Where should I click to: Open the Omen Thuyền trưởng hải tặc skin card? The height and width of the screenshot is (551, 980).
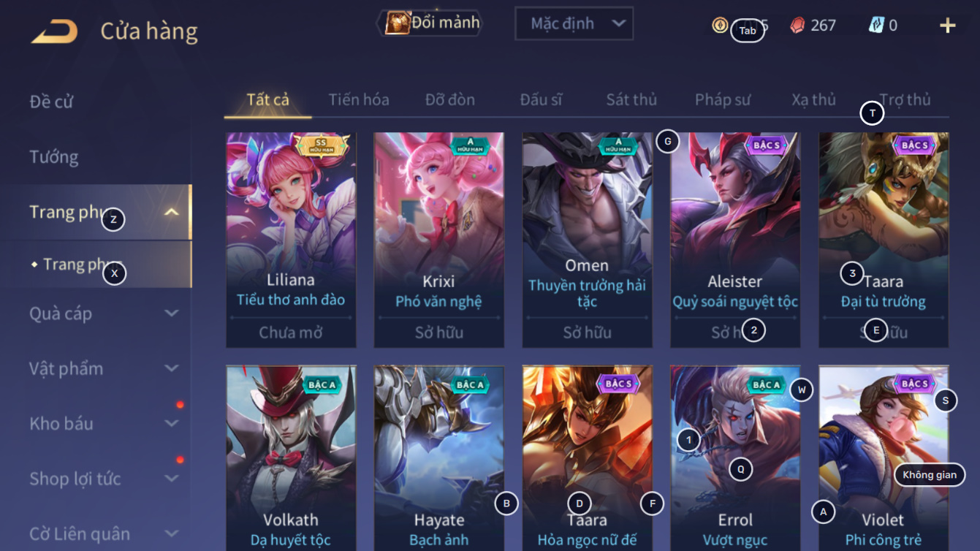point(587,240)
